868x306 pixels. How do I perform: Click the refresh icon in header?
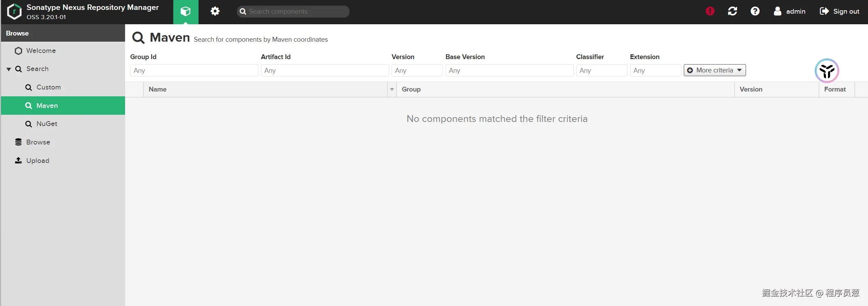pos(732,11)
